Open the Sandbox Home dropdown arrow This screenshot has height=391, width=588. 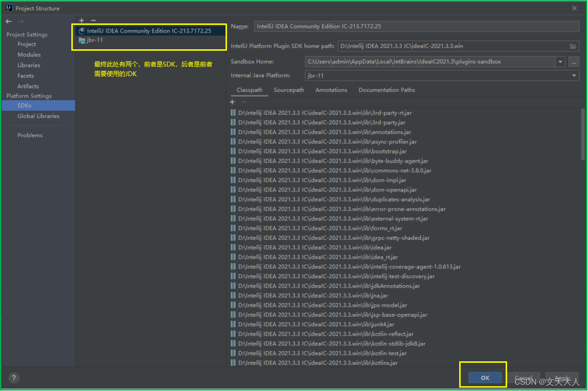point(560,61)
